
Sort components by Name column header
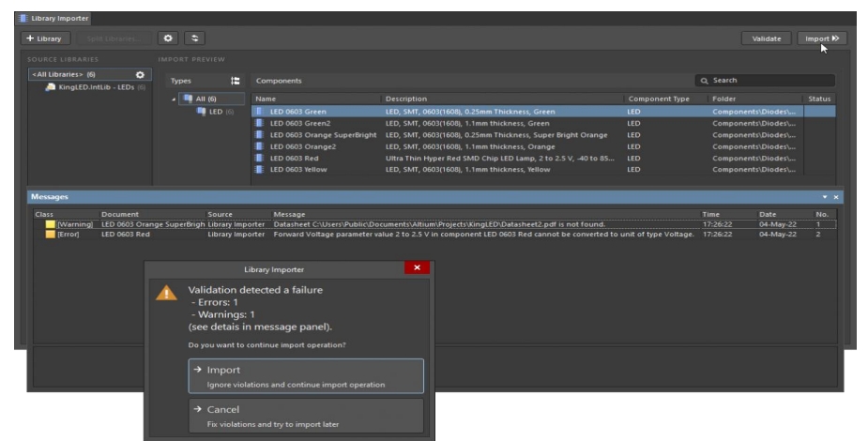[316, 99]
